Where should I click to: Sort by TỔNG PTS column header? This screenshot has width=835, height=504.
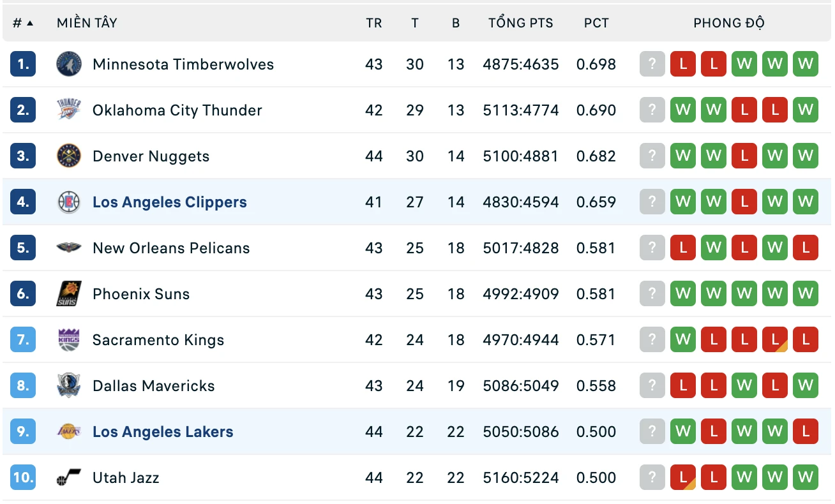(521, 24)
